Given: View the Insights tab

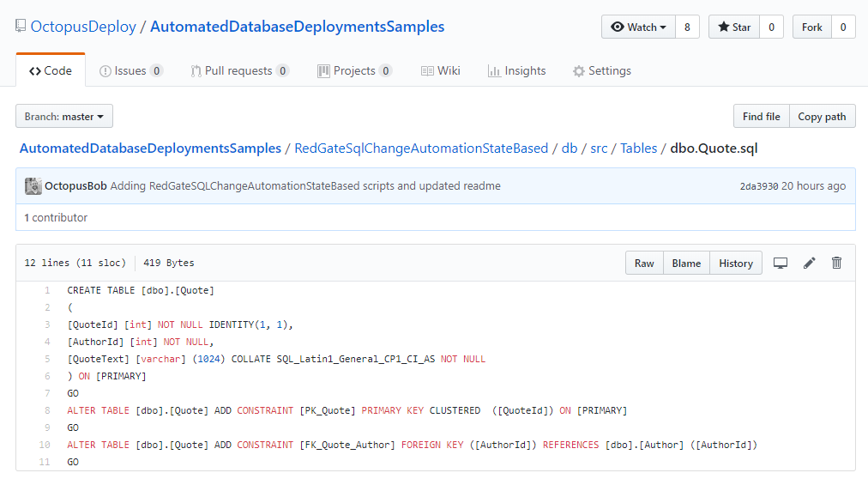Looking at the screenshot, I should click(516, 71).
